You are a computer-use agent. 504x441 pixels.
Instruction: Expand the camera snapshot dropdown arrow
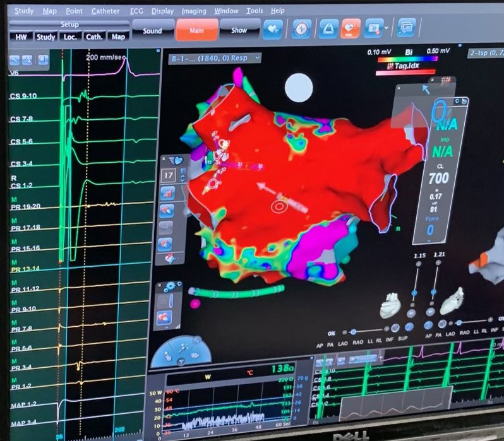(x=387, y=28)
